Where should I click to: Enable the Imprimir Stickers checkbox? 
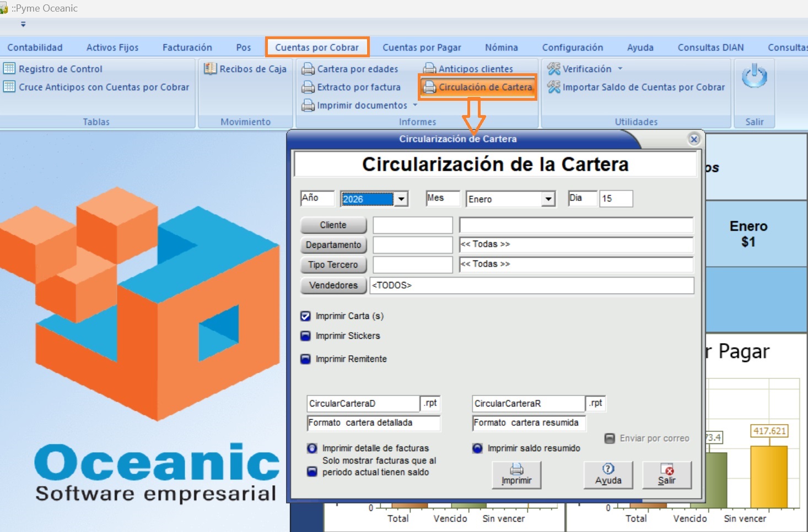point(305,336)
